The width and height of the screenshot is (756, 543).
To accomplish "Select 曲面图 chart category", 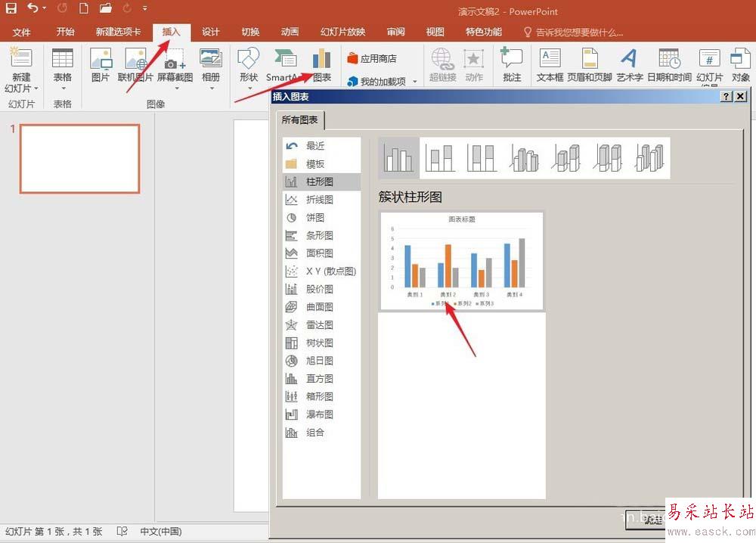I will [x=320, y=307].
